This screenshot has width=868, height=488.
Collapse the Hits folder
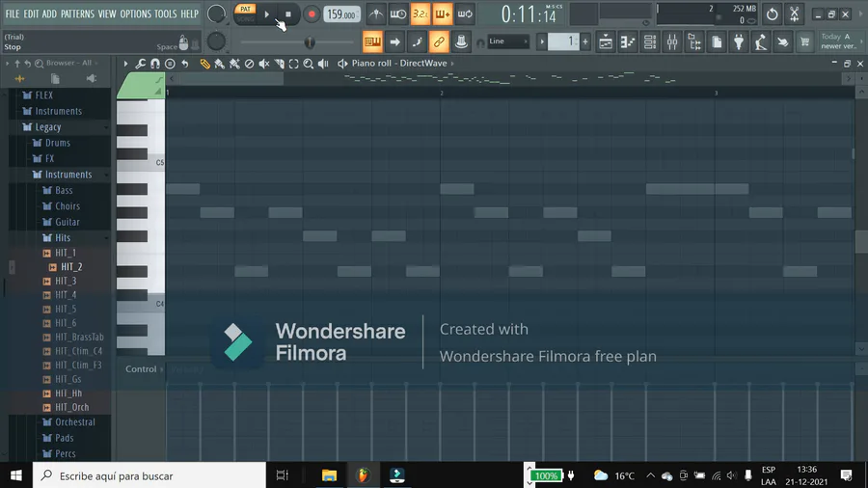click(62, 238)
